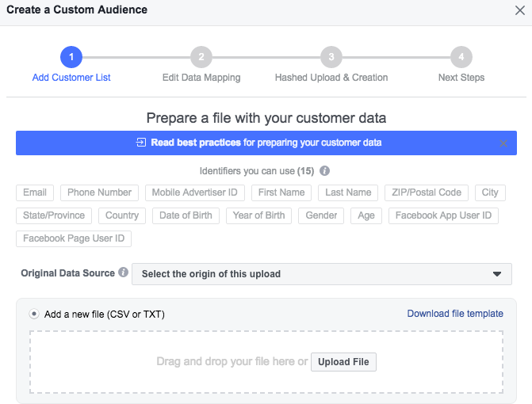Viewport: 532px width, 404px height.
Task: Open step 4 Next Steps
Action: coord(461,57)
